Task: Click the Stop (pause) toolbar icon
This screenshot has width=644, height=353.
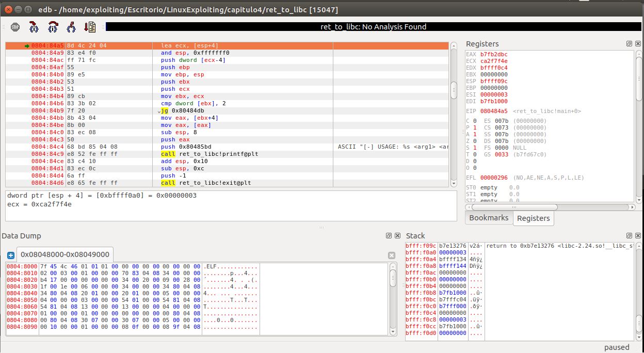Action: click(15, 27)
